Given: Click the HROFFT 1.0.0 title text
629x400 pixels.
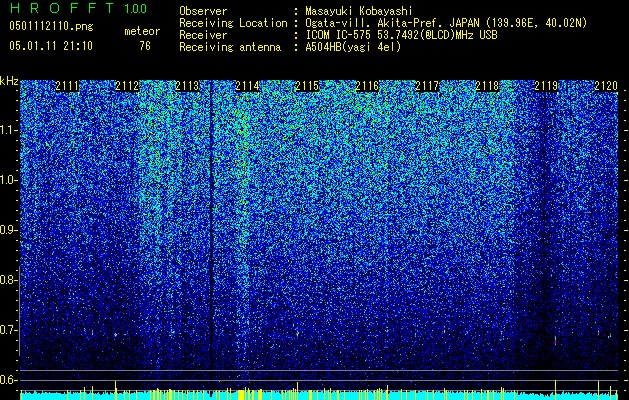Looking at the screenshot, I should point(79,8).
